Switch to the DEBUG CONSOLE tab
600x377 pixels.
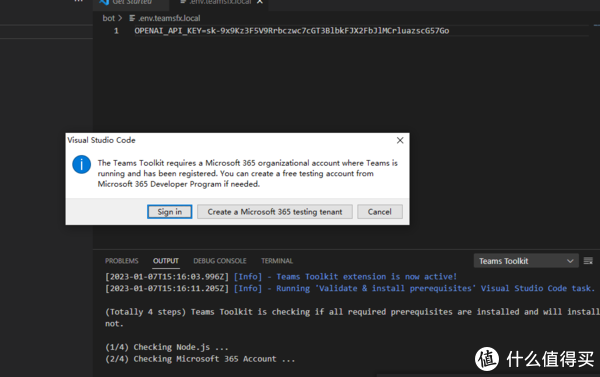pyautogui.click(x=220, y=261)
